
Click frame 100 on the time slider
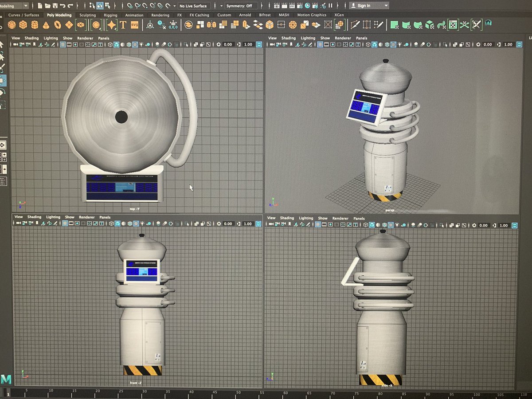[x=476, y=394]
